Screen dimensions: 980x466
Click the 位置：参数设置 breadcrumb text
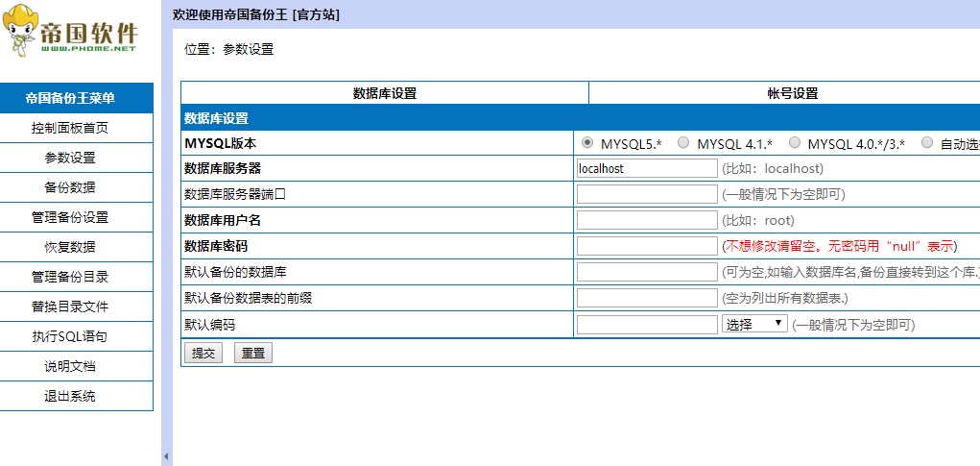(x=228, y=49)
